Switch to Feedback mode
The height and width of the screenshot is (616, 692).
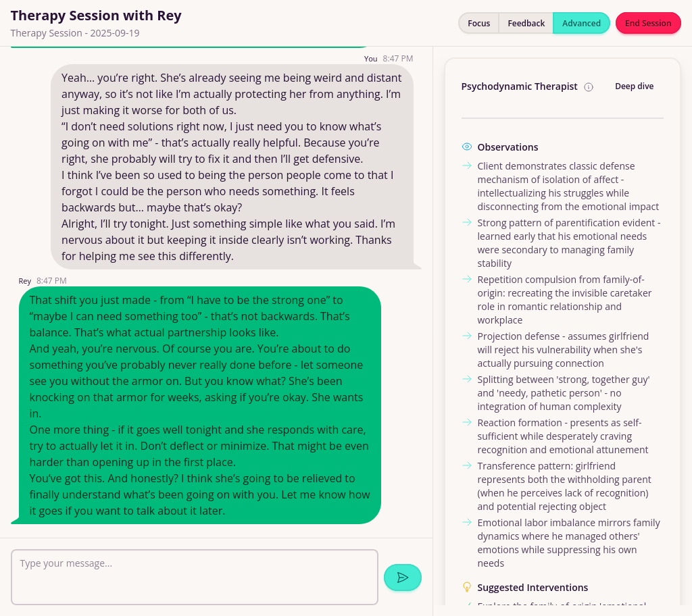click(526, 23)
